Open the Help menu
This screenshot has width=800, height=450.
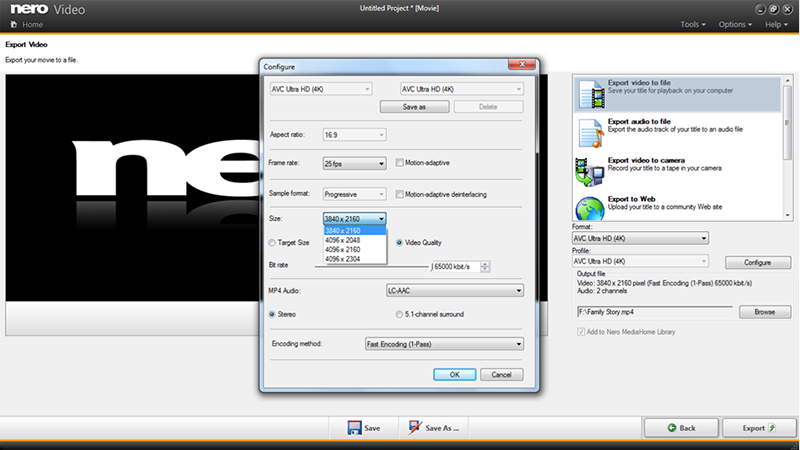coord(776,24)
